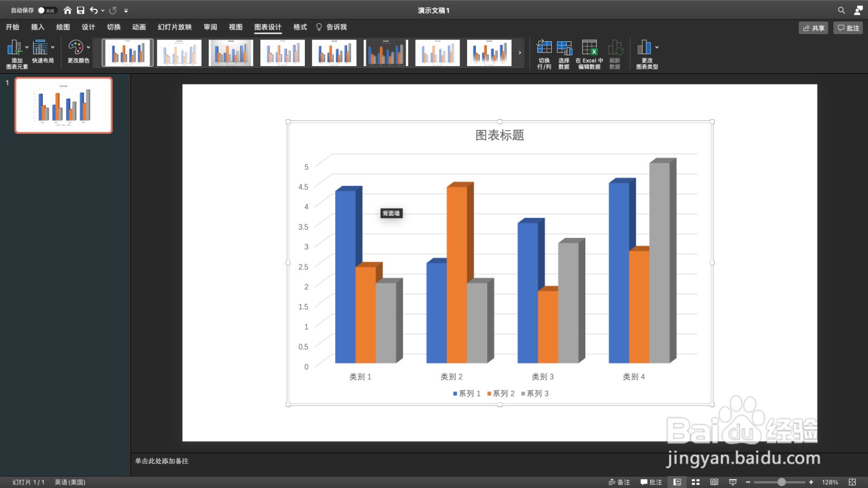The height and width of the screenshot is (488, 868).
Task: Toggle the 自动保存 AutoSave switch
Action: [46, 10]
